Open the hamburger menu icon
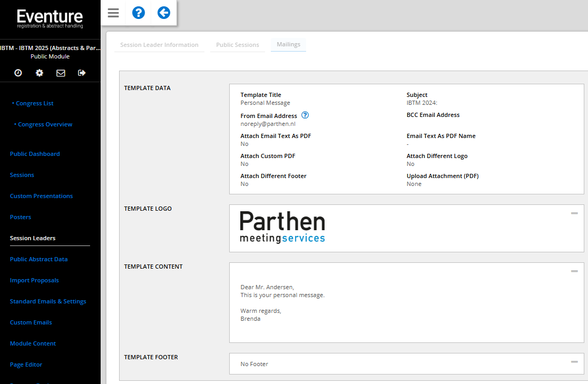 [113, 13]
